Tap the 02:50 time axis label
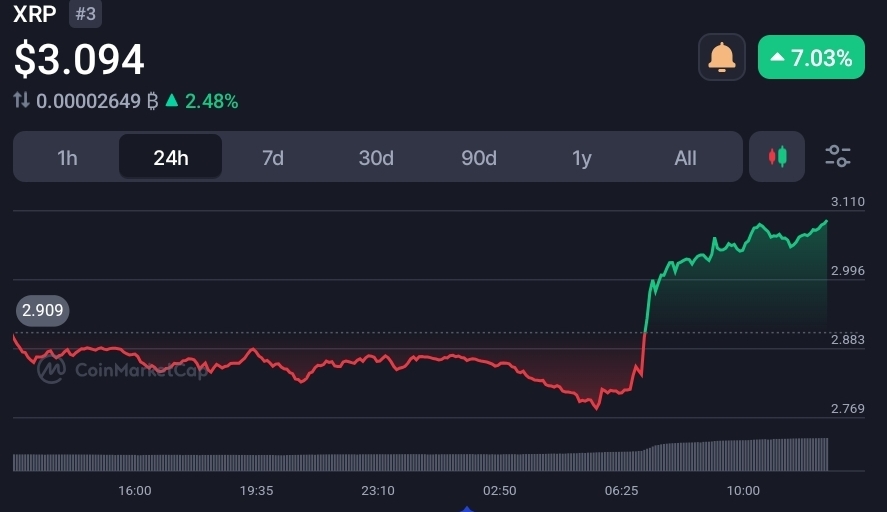The height and width of the screenshot is (512, 887). click(500, 491)
